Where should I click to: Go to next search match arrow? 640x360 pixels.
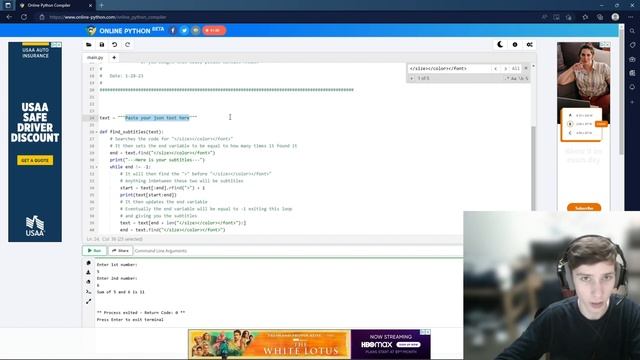click(x=505, y=69)
